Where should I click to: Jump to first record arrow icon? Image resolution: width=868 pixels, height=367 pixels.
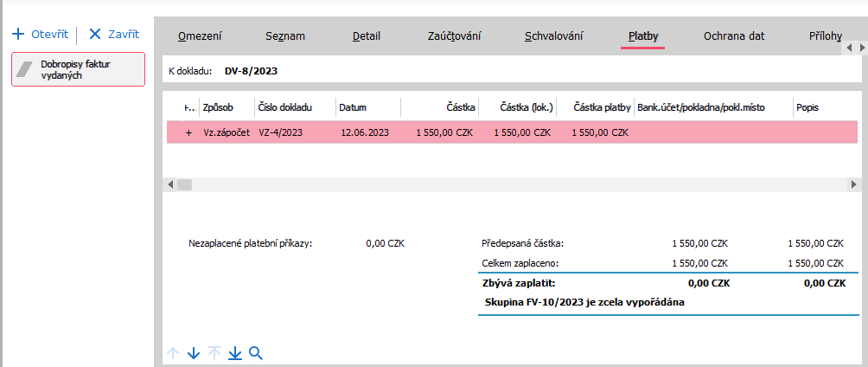click(214, 353)
